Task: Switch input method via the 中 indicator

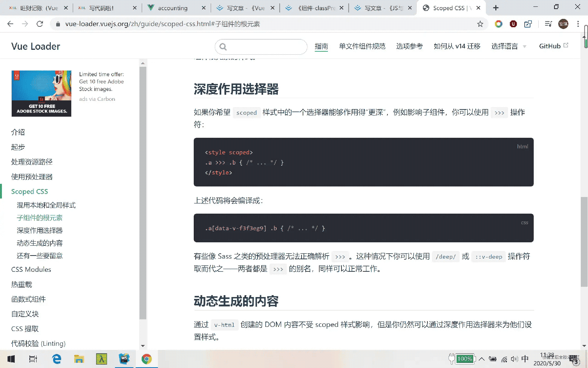Action: tap(525, 359)
